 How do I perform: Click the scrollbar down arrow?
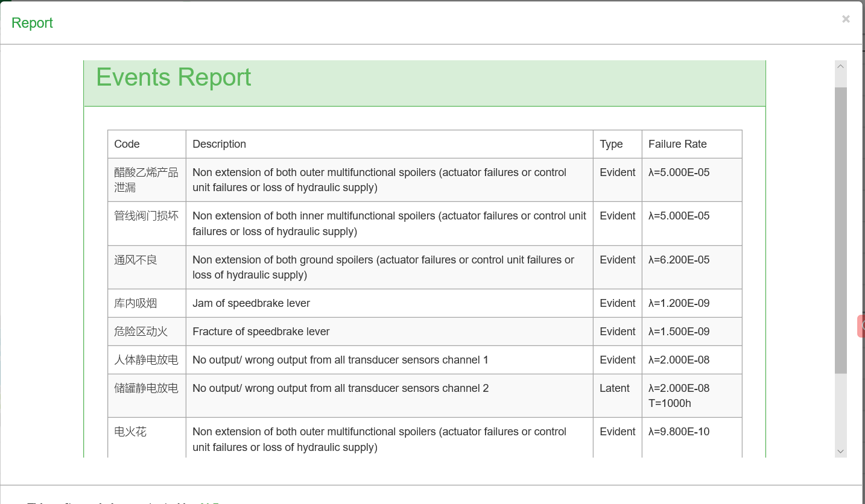[x=840, y=451]
